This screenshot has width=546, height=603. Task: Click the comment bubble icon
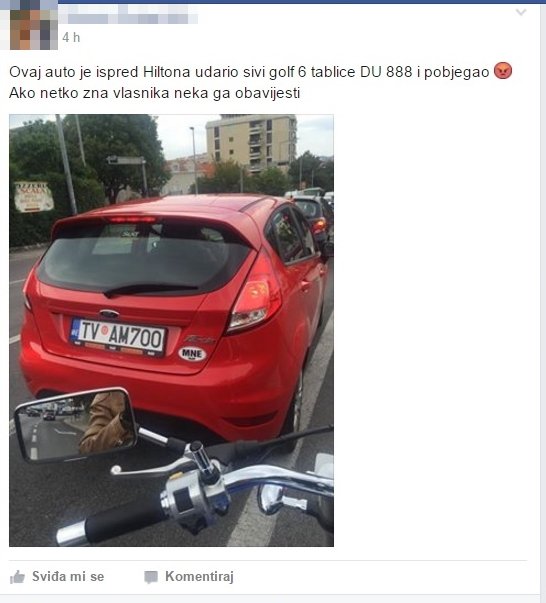(151, 577)
